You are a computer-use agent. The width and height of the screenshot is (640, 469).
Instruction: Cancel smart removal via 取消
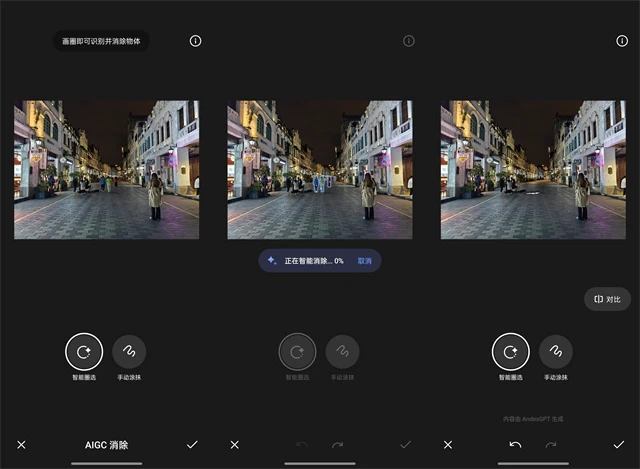[365, 261]
